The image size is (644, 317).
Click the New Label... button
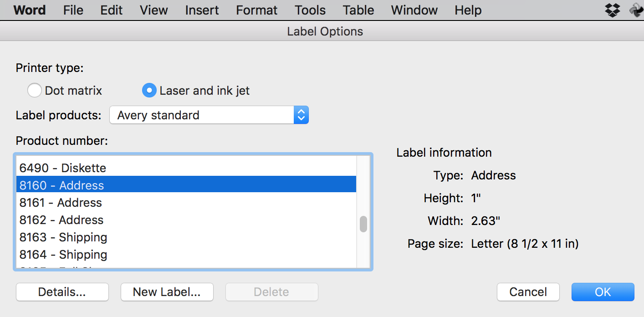click(x=167, y=292)
